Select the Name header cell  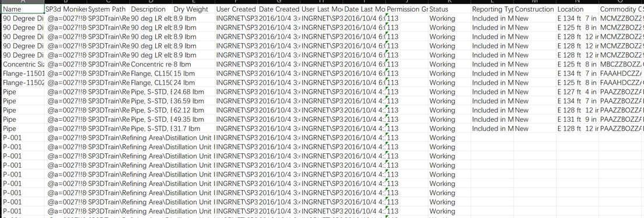(23, 9)
